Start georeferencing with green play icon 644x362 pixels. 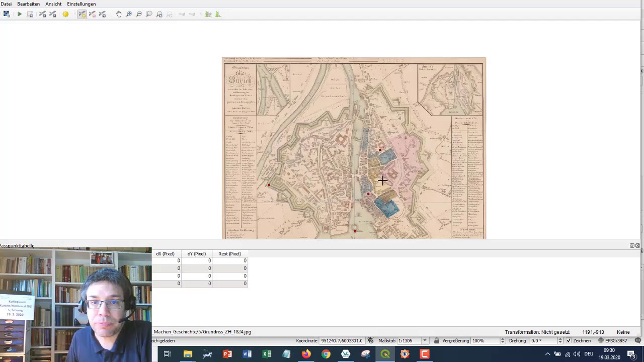[x=20, y=14]
